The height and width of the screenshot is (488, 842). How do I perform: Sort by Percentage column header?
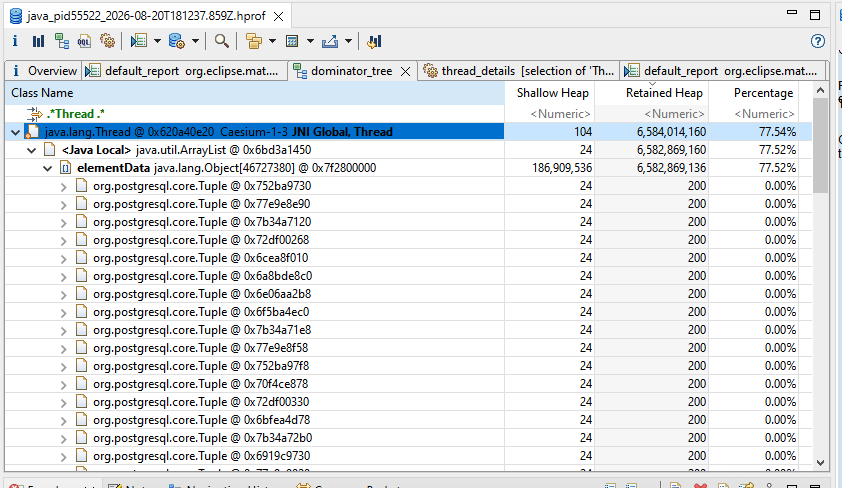pyautogui.click(x=753, y=93)
